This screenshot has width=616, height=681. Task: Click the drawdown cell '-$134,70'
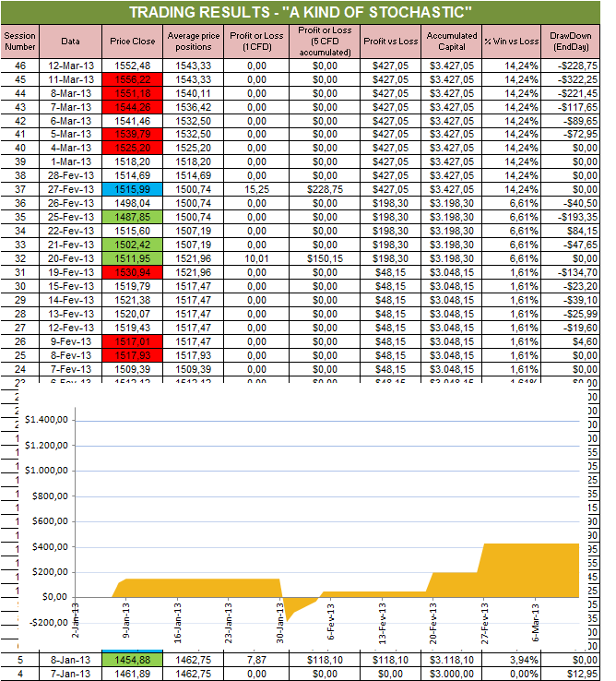[571, 273]
